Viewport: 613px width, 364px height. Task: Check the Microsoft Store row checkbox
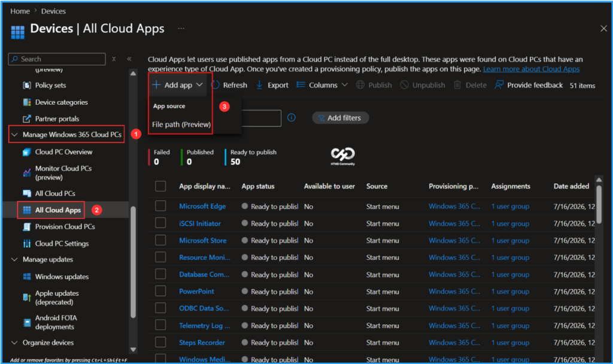point(160,240)
